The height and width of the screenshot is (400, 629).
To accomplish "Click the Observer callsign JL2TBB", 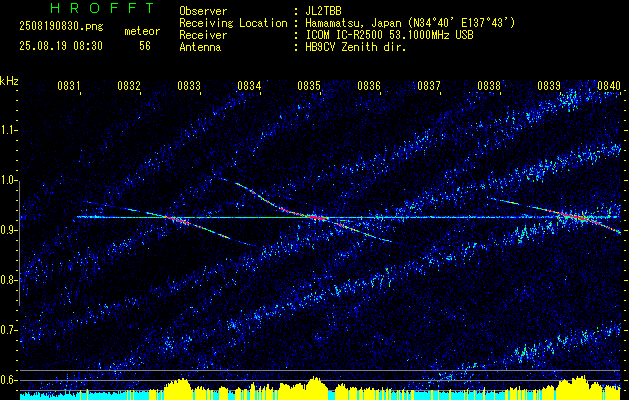I will [323, 11].
